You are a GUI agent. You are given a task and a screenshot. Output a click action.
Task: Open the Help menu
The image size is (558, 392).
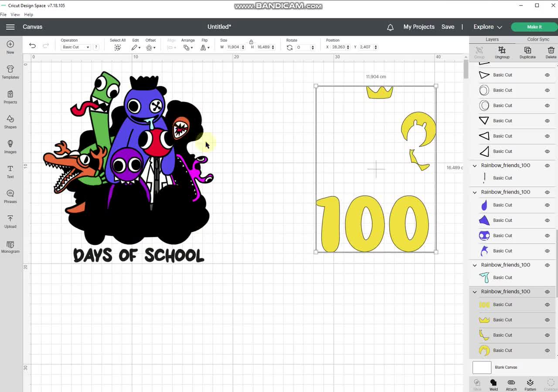click(x=29, y=14)
